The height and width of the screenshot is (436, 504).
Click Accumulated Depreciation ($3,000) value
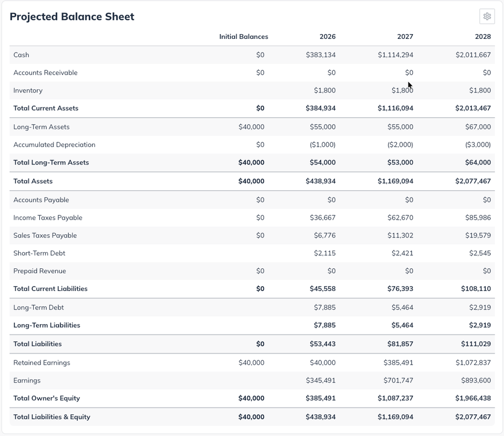coord(478,144)
